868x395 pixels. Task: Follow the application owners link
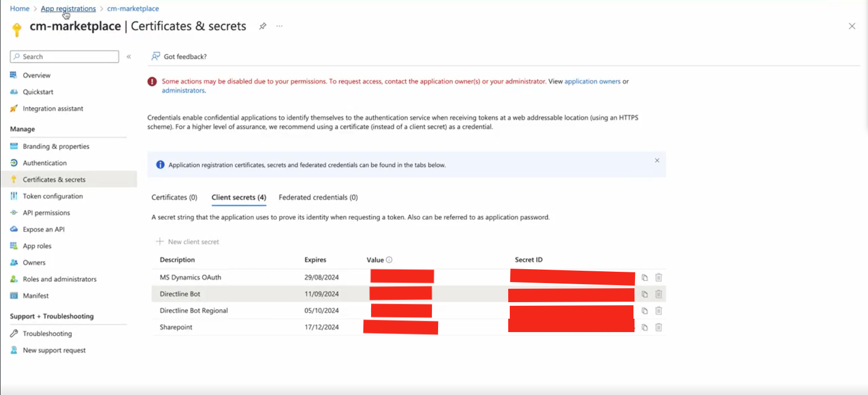(592, 81)
